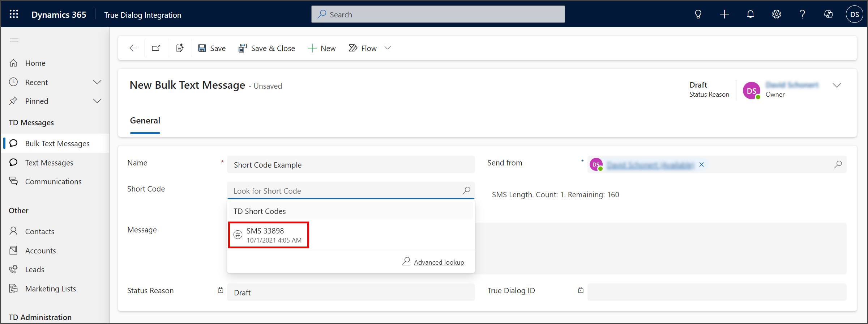868x324 pixels.
Task: Open the Copilot icon in header
Action: (x=829, y=14)
